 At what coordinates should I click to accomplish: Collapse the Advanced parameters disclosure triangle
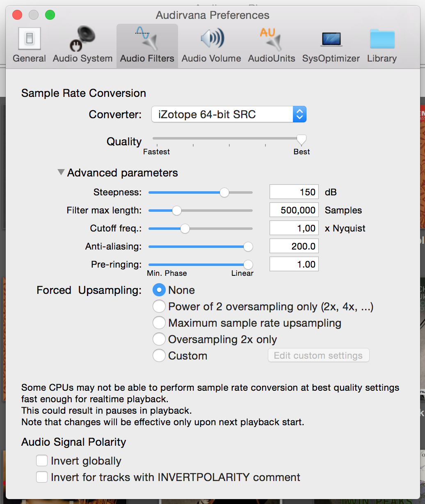pyautogui.click(x=61, y=172)
